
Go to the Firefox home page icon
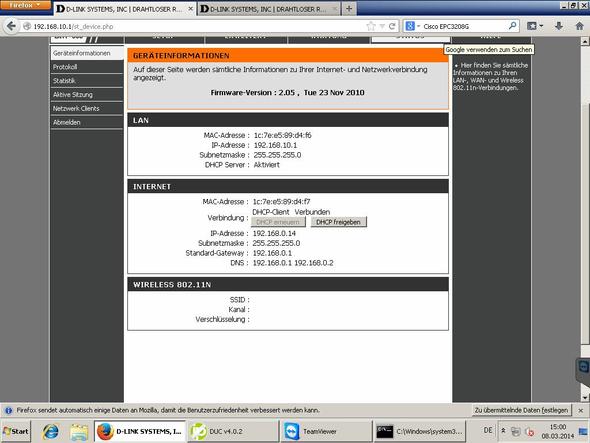580,26
